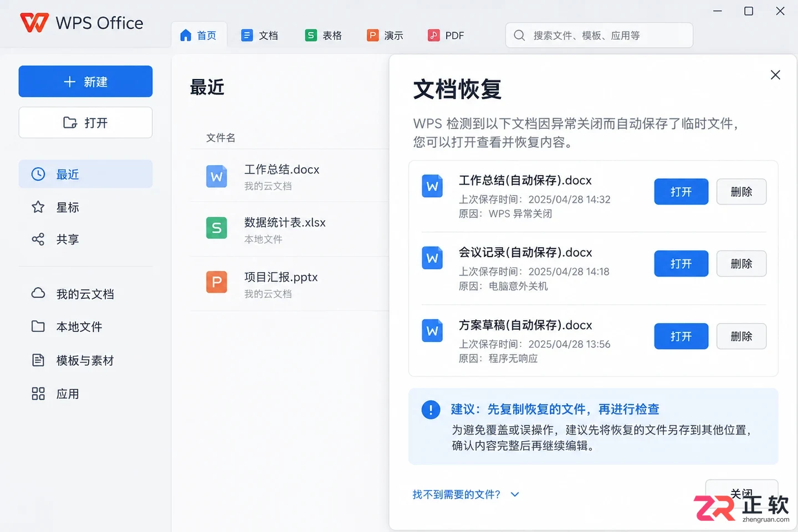The height and width of the screenshot is (532, 798).
Task: Click the Word icon of 工作总结.docx
Action: click(x=217, y=176)
